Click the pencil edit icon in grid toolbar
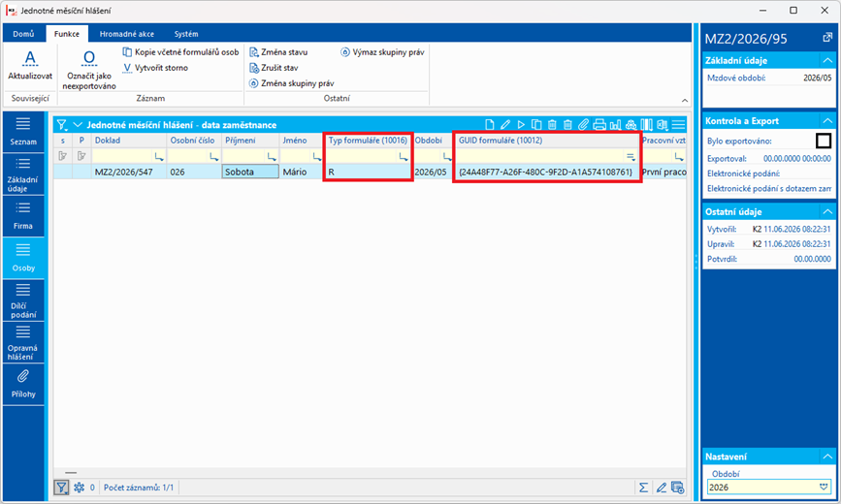This screenshot has height=504, width=841. 504,125
